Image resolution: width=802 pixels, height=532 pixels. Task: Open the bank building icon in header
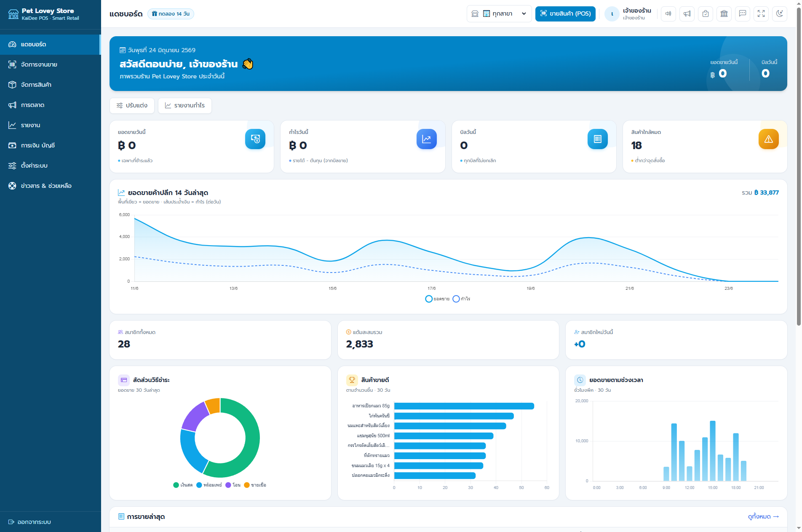click(724, 14)
